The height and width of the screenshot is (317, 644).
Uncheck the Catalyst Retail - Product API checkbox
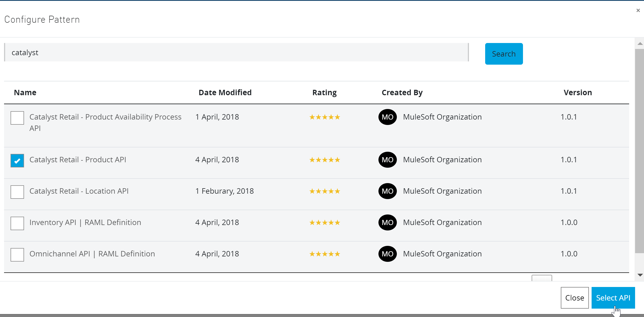point(17,161)
